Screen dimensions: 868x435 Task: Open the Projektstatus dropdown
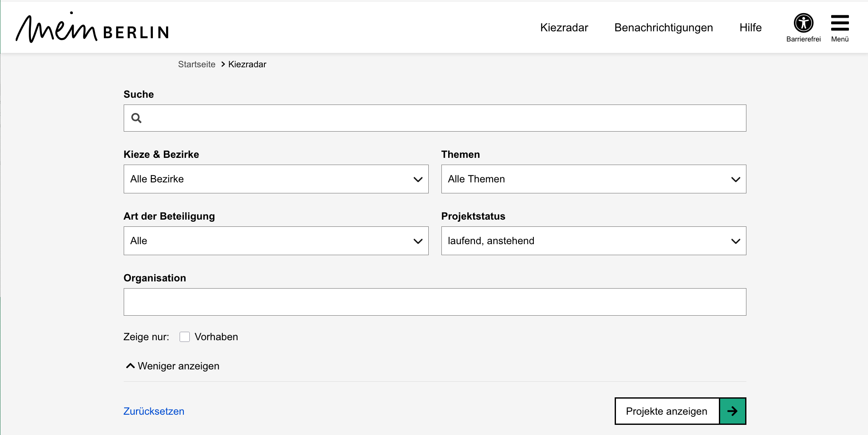pos(593,241)
